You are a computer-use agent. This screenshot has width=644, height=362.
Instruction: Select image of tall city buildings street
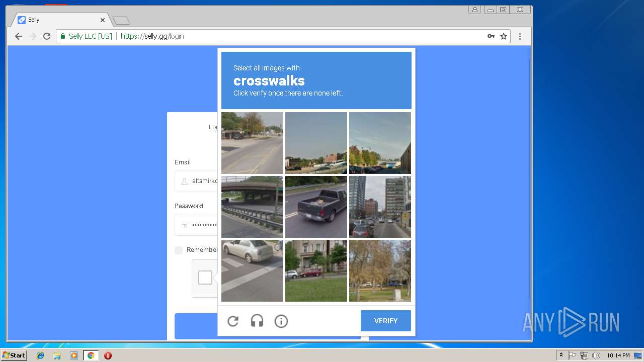click(380, 207)
